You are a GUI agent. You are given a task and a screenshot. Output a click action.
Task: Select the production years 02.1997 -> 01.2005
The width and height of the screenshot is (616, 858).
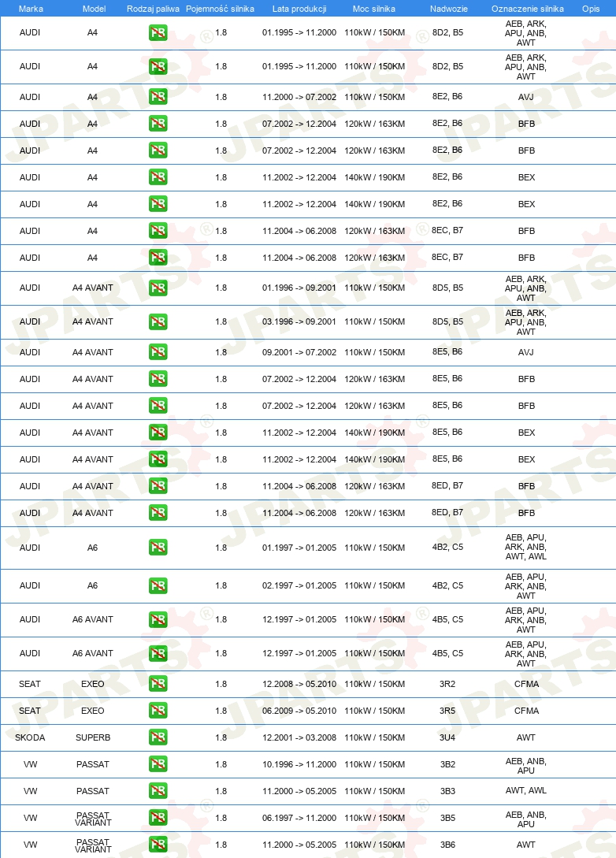coord(299,585)
